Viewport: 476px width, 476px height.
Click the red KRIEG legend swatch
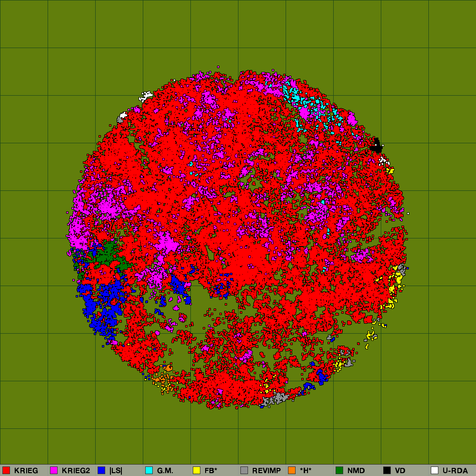pos(6,470)
